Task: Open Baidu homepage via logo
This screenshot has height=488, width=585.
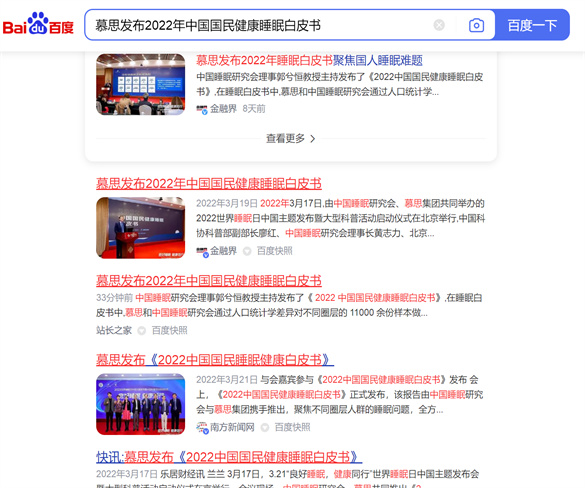Action: (x=38, y=24)
